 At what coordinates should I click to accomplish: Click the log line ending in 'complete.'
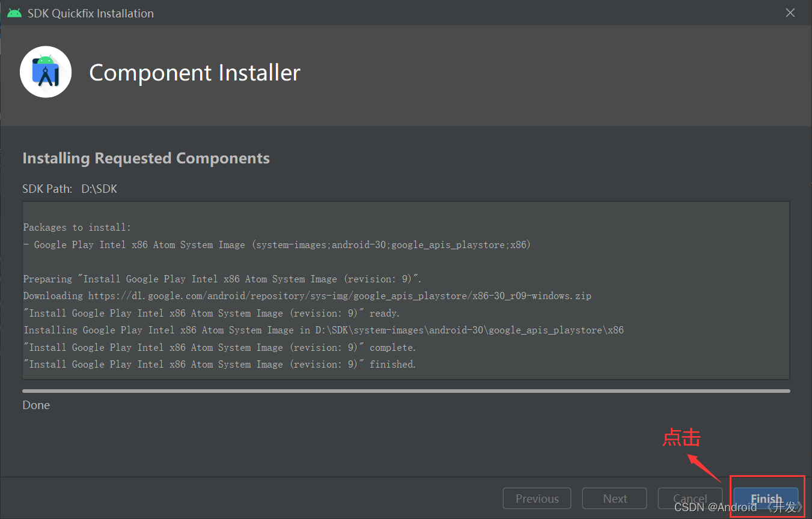click(x=220, y=347)
